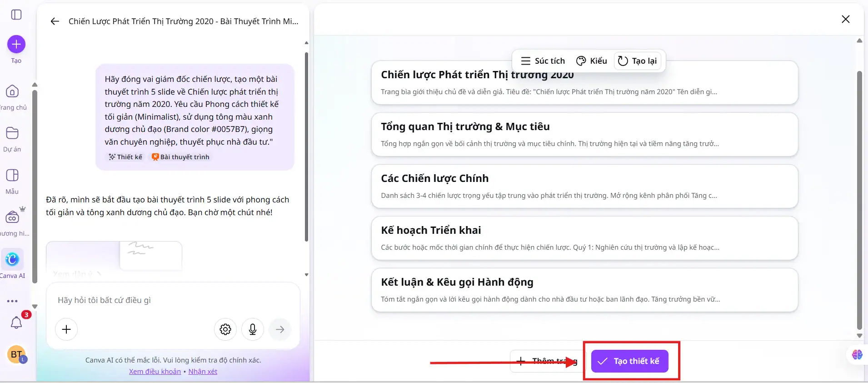Click the chat scrollbar down arrow

click(x=306, y=275)
